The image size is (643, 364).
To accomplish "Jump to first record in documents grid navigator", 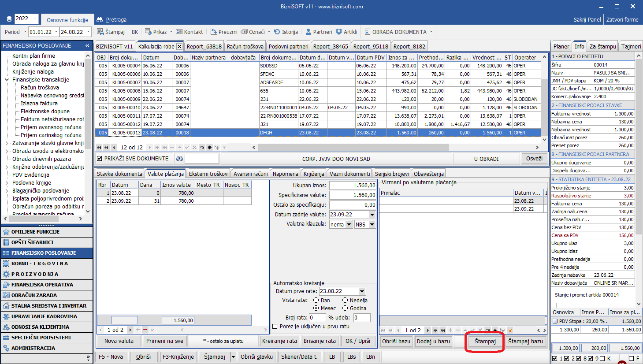I will tap(99, 148).
